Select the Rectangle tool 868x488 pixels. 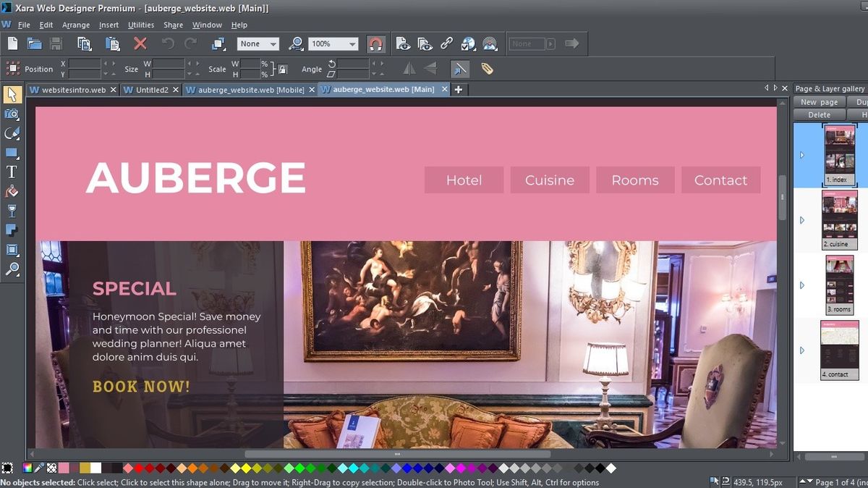[12, 153]
